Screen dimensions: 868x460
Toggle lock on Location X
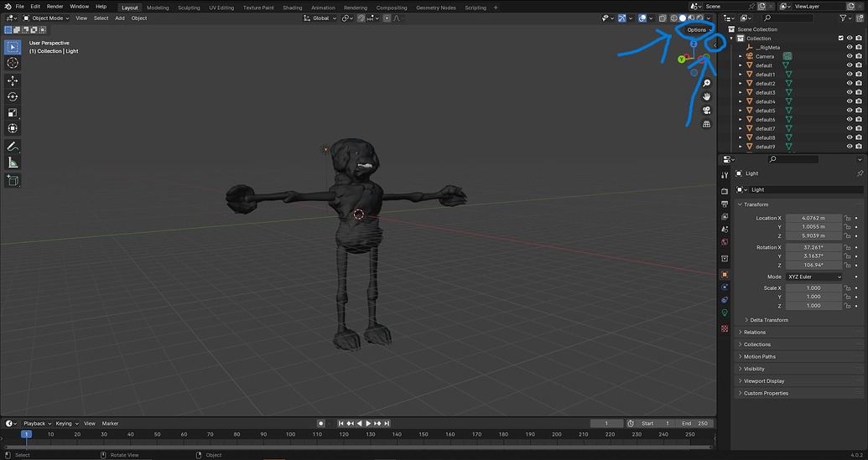[848, 218]
